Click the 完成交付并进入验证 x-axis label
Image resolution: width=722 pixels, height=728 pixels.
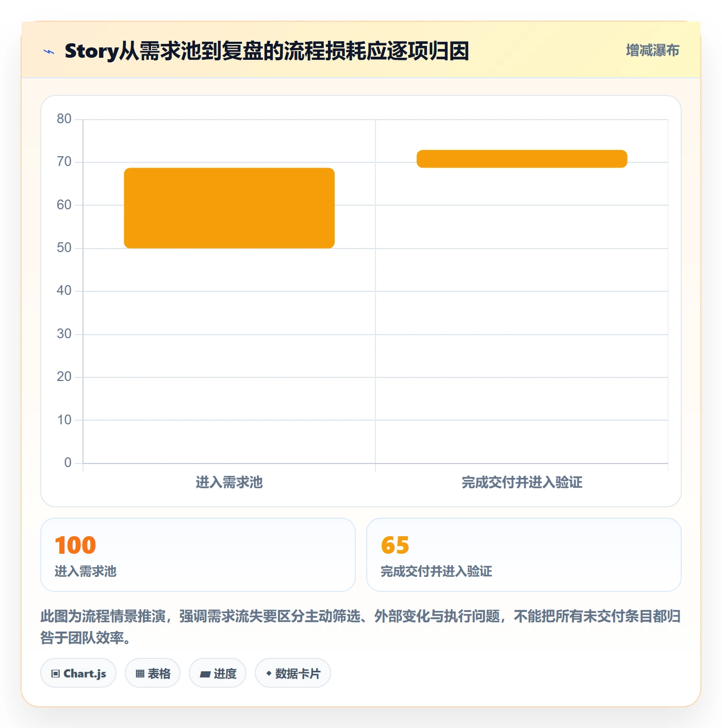click(522, 483)
